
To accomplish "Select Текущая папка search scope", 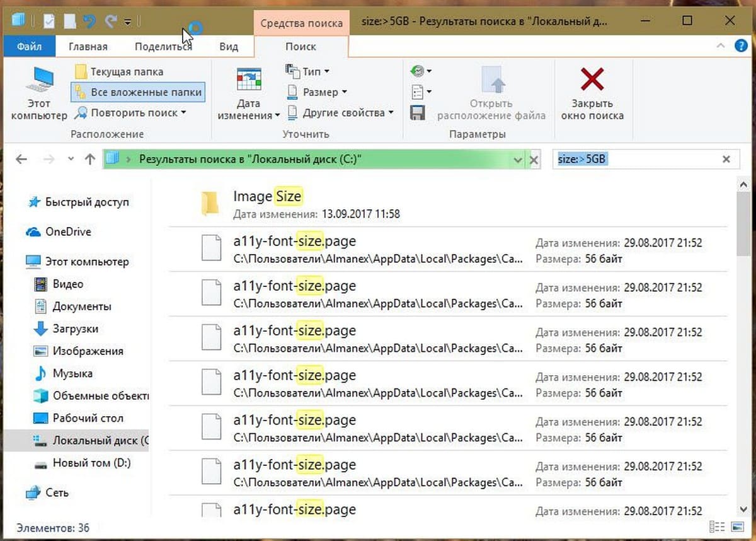I will tap(119, 71).
